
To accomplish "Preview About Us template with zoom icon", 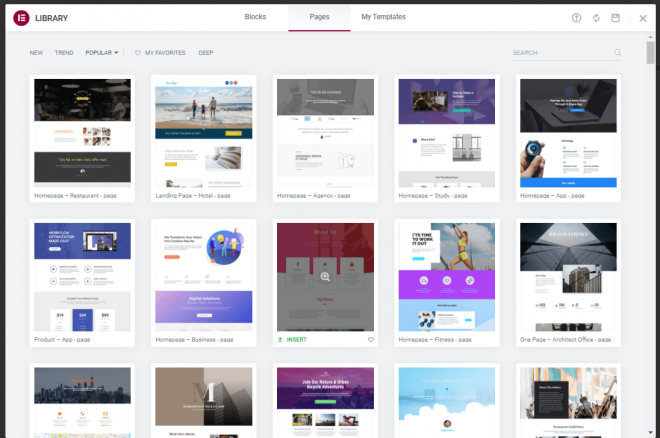I will pyautogui.click(x=325, y=277).
